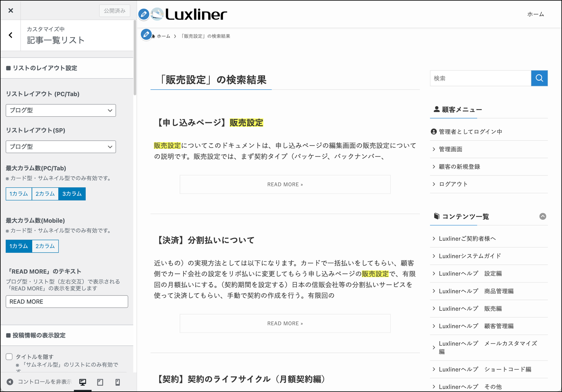This screenshot has width=562, height=392.
Task: Choose 1カラム for max columns PC/Tab
Action: coord(19,194)
